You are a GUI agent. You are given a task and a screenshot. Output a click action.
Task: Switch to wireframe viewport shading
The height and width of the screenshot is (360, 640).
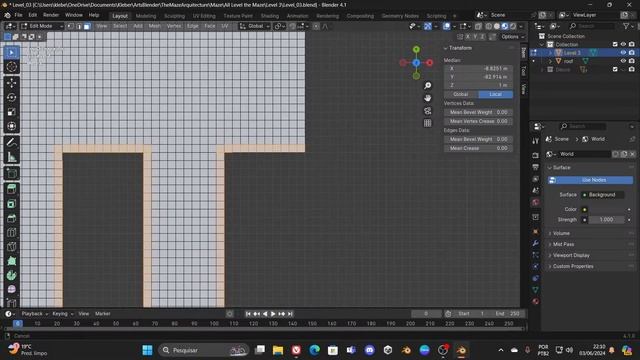point(489,26)
